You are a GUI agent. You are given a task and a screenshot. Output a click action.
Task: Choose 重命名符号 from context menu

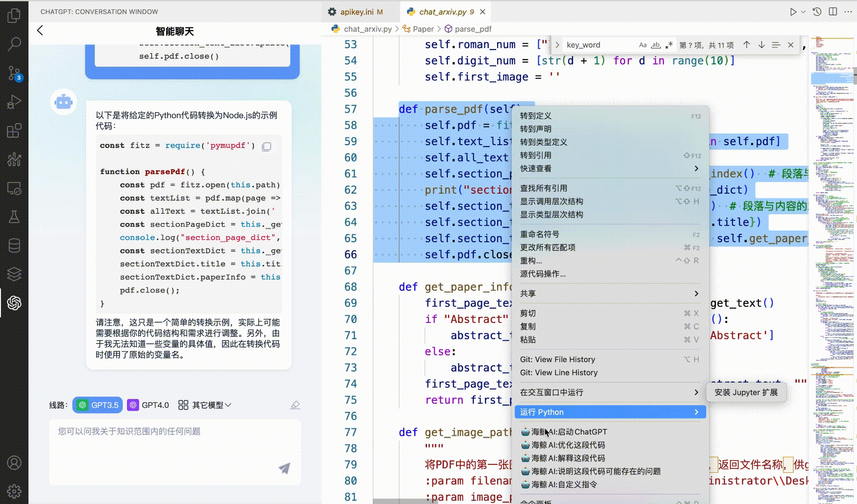pyautogui.click(x=610, y=234)
